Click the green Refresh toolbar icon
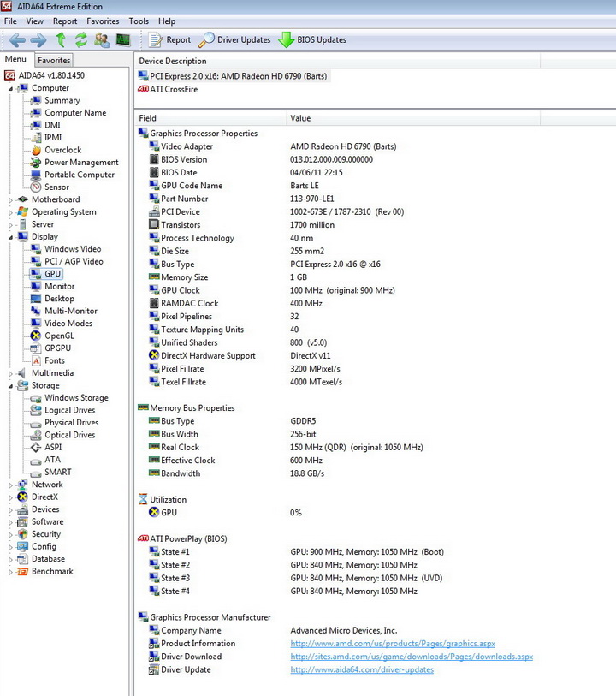The image size is (616, 696). 80,40
